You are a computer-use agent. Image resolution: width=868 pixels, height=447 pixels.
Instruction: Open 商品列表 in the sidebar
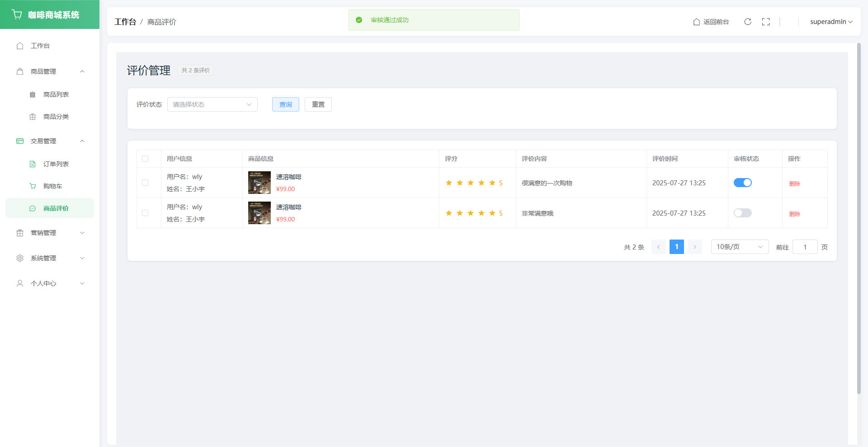[56, 94]
